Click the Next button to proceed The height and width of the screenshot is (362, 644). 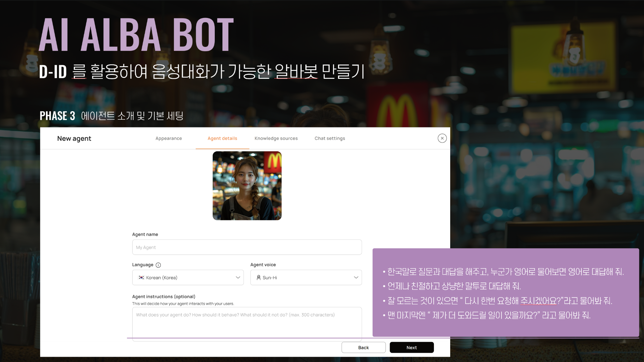coord(411,347)
